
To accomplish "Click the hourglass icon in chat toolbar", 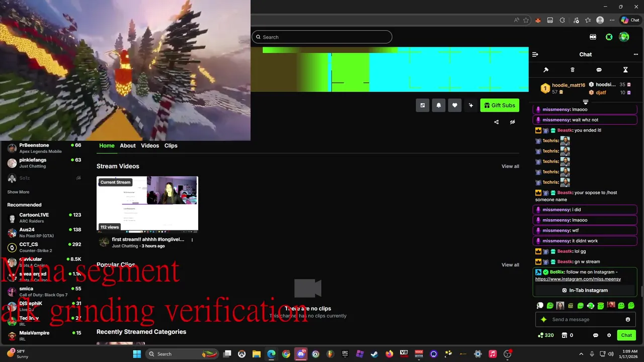I will (x=625, y=70).
